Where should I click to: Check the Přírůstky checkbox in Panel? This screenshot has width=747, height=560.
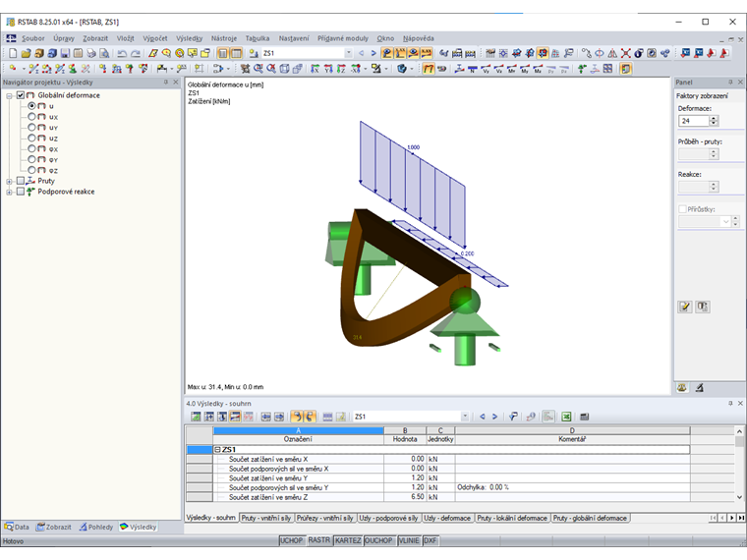[682, 209]
